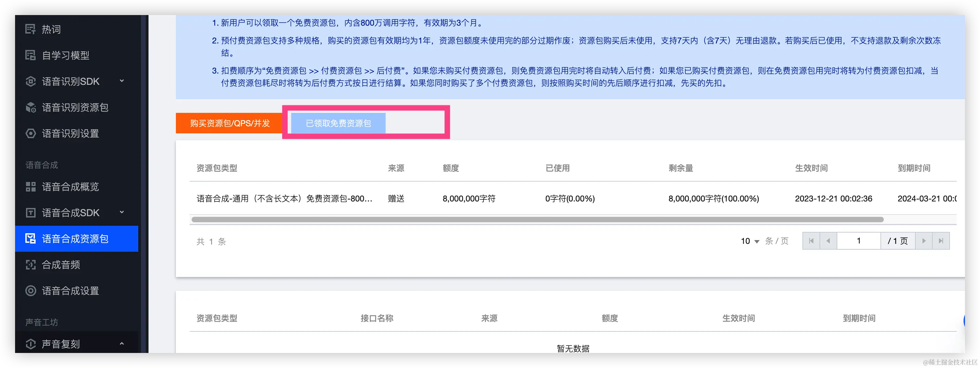Select 合成音频 in the sidebar
980x368 pixels.
[x=76, y=265]
